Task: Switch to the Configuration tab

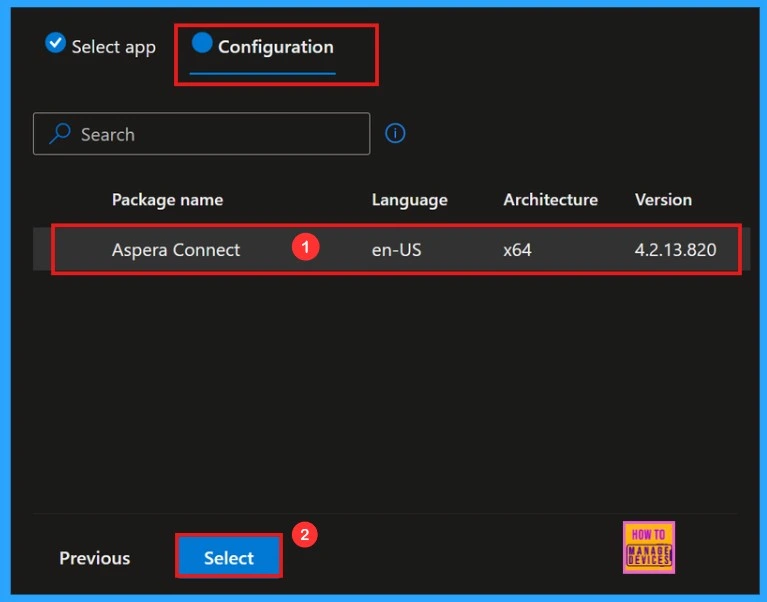Action: click(263, 47)
